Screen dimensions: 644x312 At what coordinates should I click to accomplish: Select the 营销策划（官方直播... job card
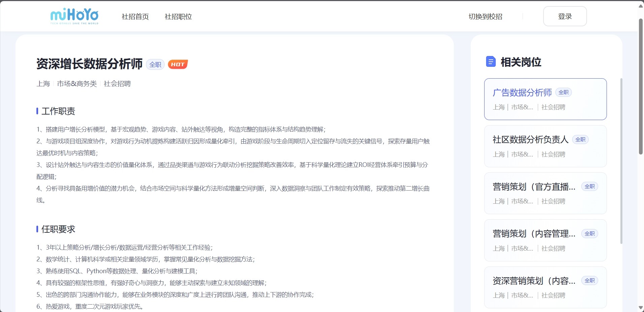pos(534,187)
